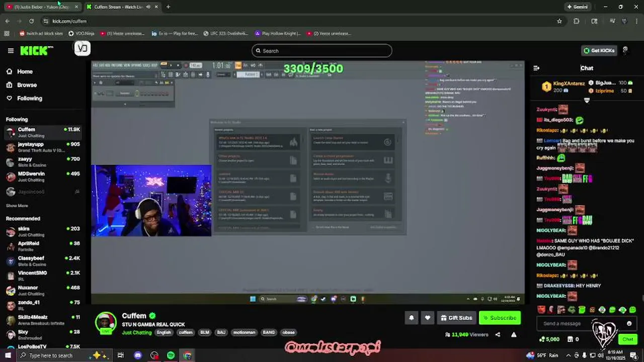The image size is (644, 362).
Task: Open Discord from the taskbar
Action: point(138,355)
